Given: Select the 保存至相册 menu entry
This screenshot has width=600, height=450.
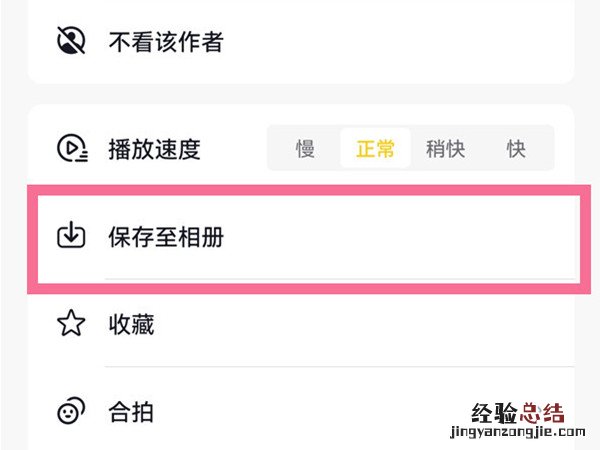Looking at the screenshot, I should [x=165, y=237].
